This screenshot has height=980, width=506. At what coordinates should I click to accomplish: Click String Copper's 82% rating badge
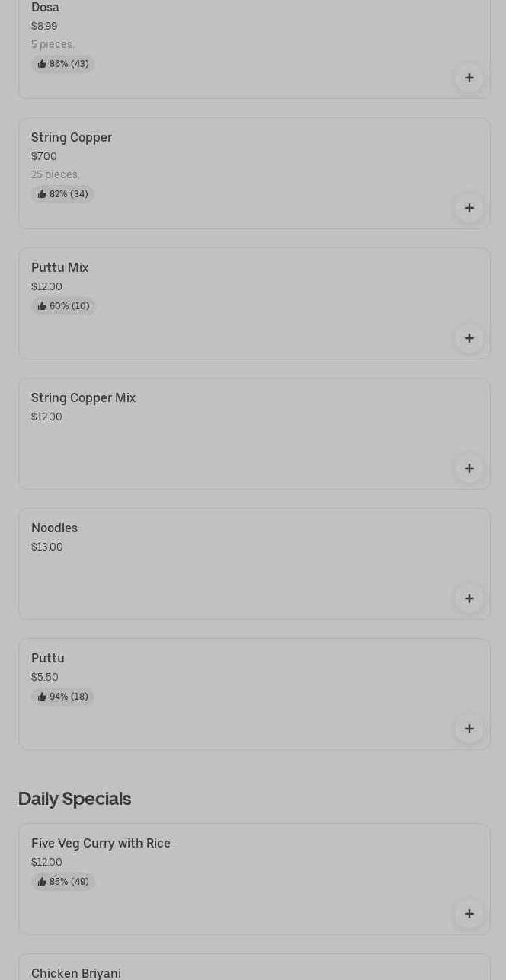pyautogui.click(x=62, y=194)
